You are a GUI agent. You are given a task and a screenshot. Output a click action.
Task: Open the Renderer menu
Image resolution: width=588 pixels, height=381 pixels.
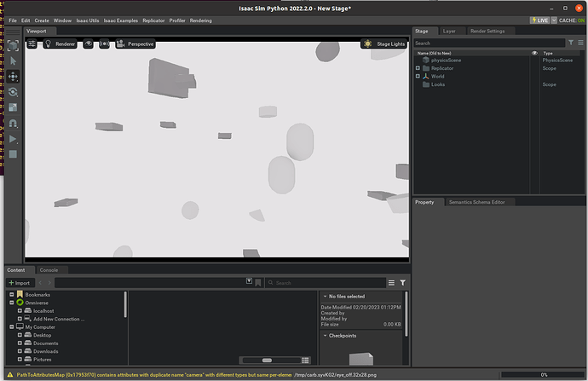(60, 43)
